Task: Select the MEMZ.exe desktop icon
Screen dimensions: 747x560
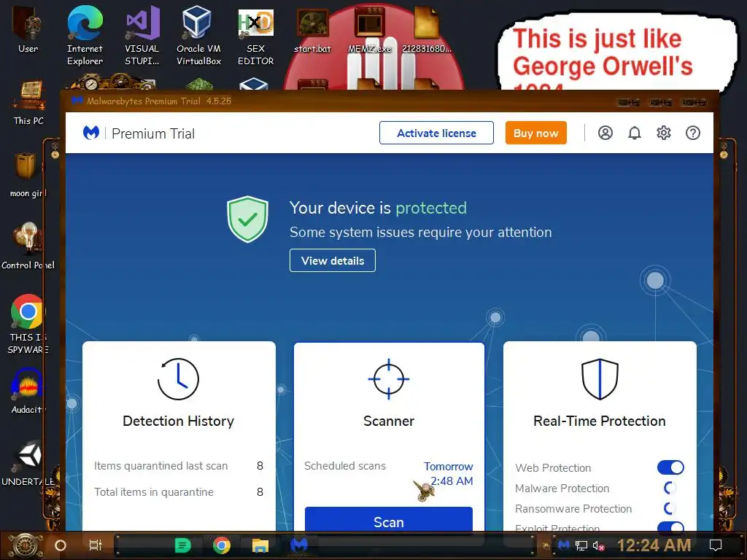Action: tap(370, 29)
